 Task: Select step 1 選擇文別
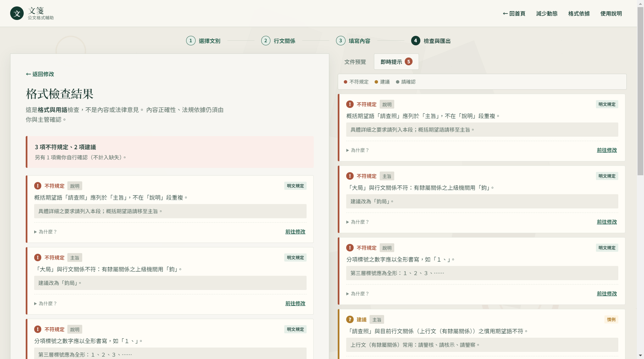tap(203, 41)
